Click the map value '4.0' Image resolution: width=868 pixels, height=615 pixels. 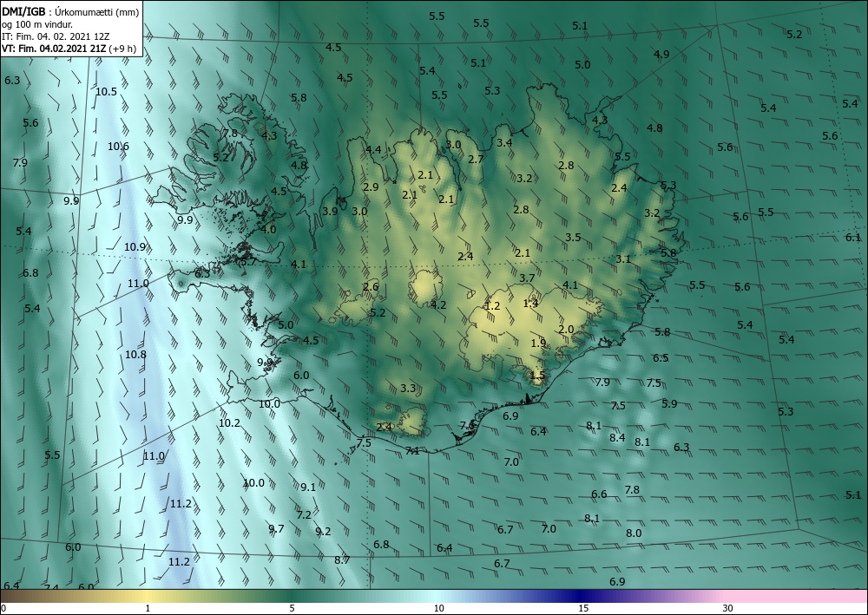[268, 230]
